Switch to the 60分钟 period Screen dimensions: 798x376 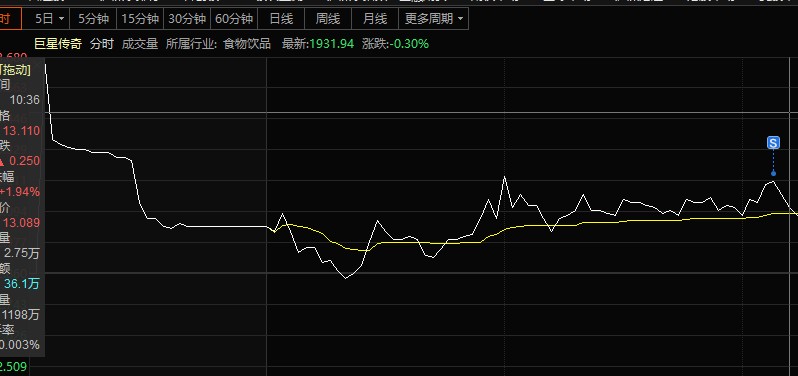pyautogui.click(x=234, y=19)
